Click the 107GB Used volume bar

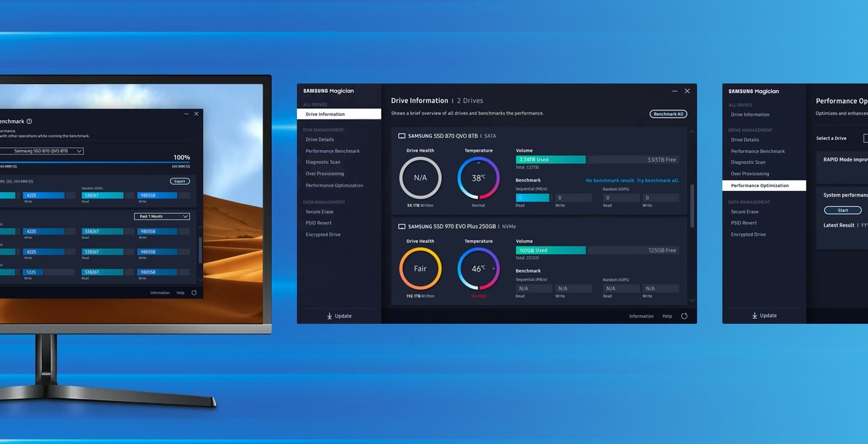point(551,250)
